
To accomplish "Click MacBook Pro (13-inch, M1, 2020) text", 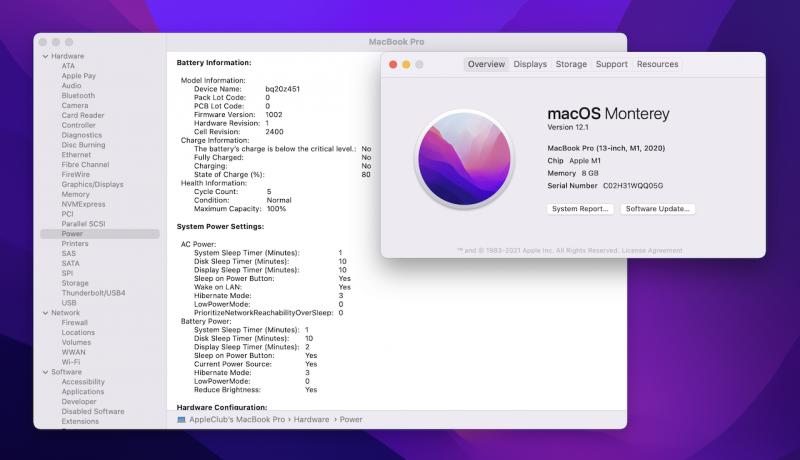I will pos(606,148).
